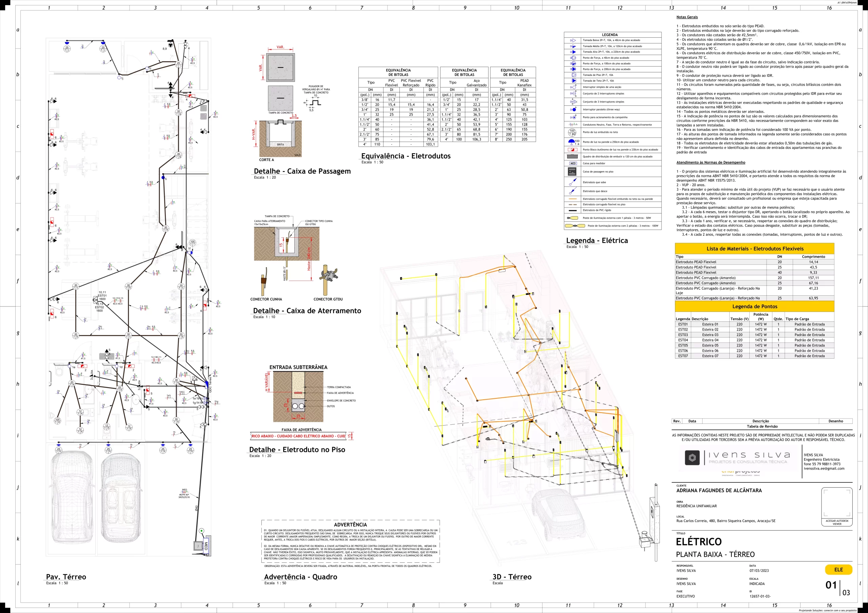Image resolution: width=868 pixels, height=613 pixels.
Task: Click the MED meter box legend symbol
Action: tap(573, 163)
